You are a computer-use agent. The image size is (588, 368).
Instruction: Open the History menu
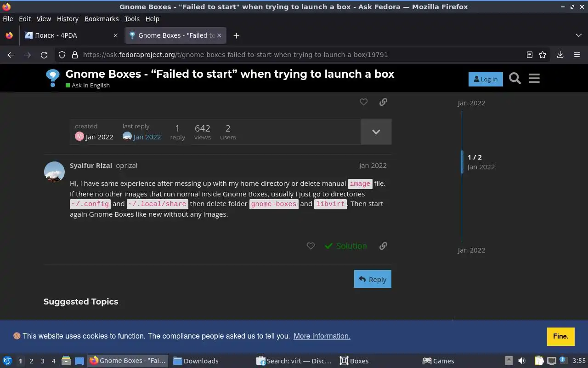68,19
